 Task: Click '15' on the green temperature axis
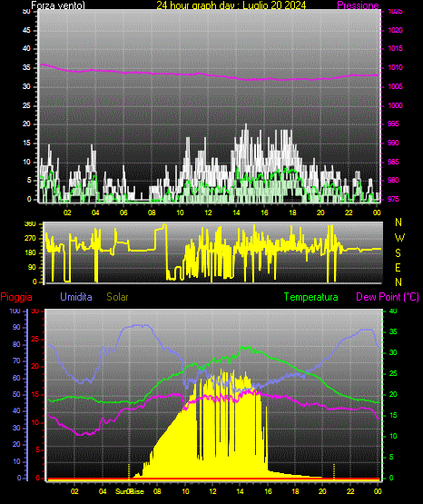click(x=393, y=415)
